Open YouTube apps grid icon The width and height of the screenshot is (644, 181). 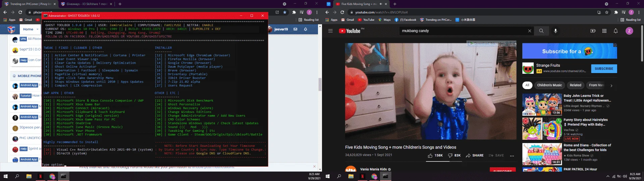(x=604, y=31)
